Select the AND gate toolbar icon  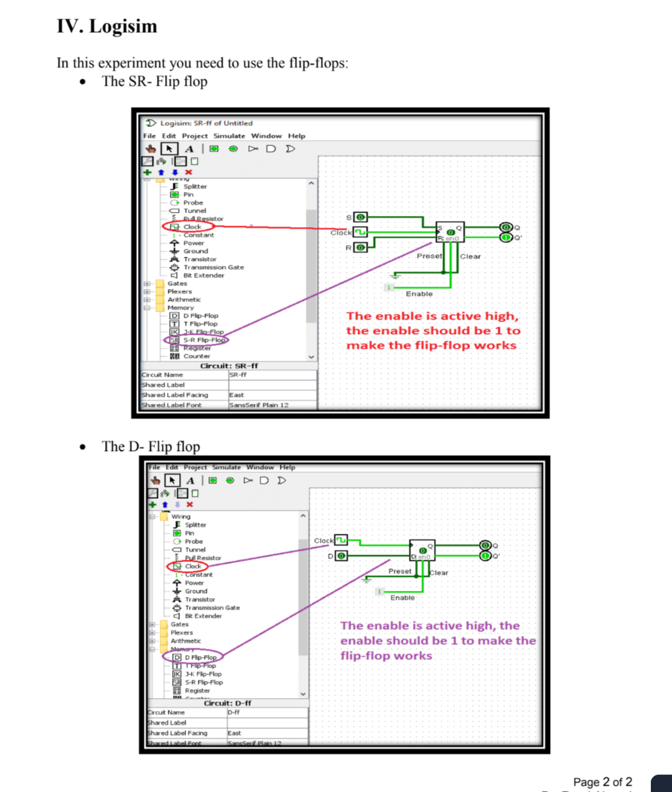click(x=271, y=148)
